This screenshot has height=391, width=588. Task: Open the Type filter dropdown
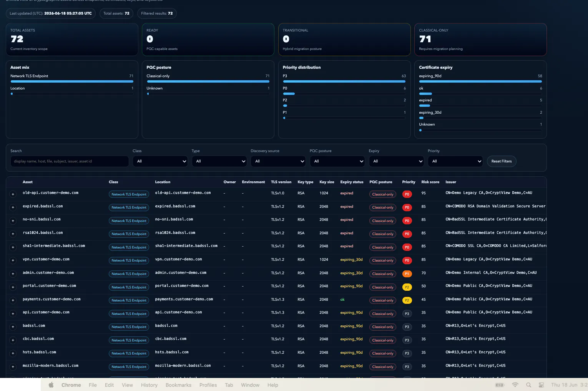[219, 161]
